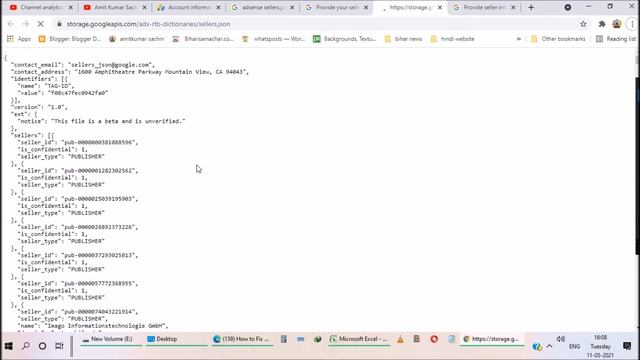Bookmark this page with the star

pyautogui.click(x=583, y=24)
